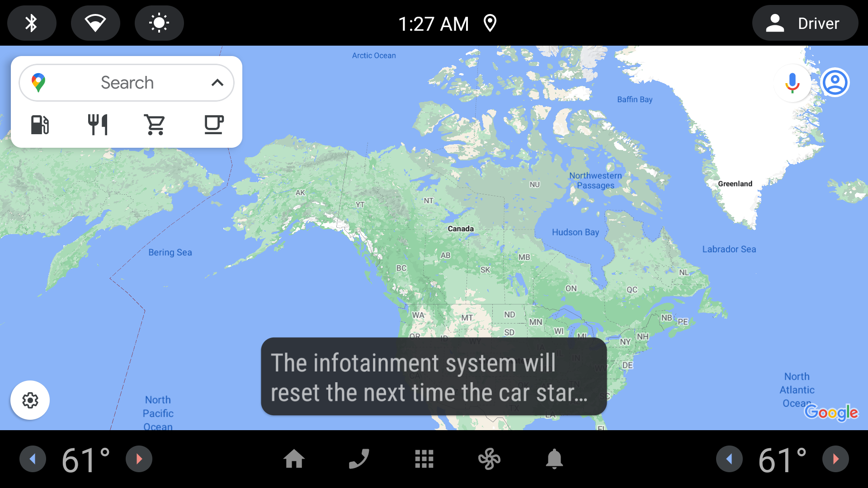Screen dimensions: 868x488
Task: Toggle the Bluetooth status icon
Action: coord(31,23)
